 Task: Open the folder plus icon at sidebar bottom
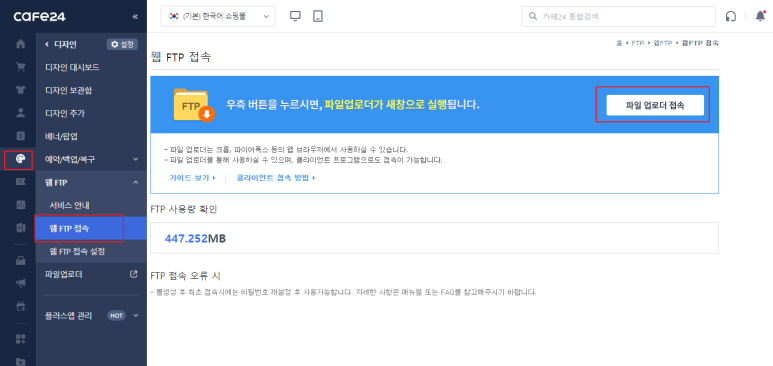click(21, 361)
